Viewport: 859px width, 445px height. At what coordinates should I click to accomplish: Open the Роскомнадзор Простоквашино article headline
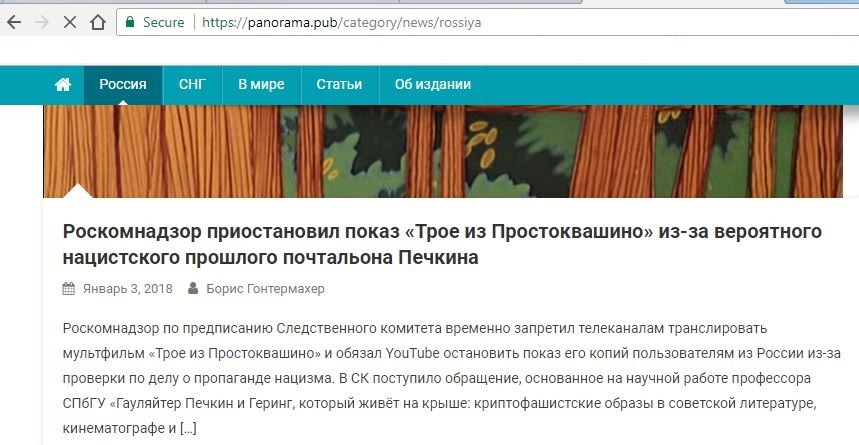pyautogui.click(x=442, y=244)
